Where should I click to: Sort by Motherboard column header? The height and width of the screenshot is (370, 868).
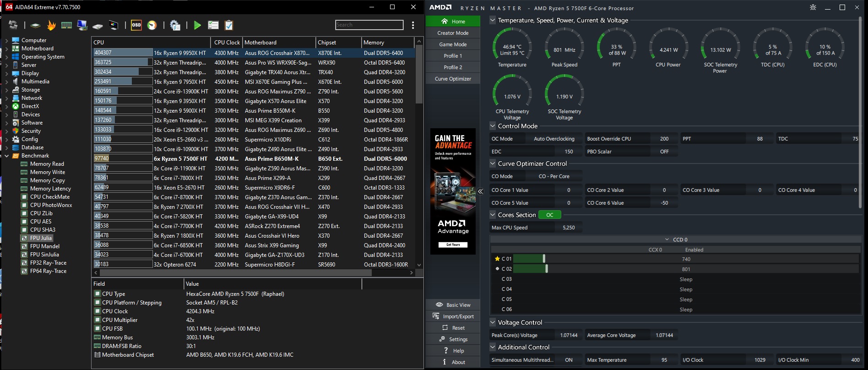(x=279, y=42)
